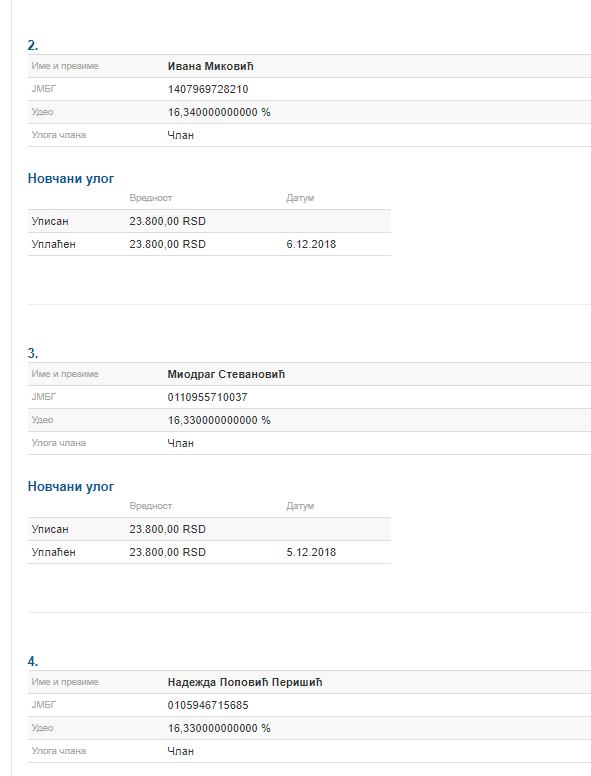Select JMBG number 0105946715685

[208, 705]
